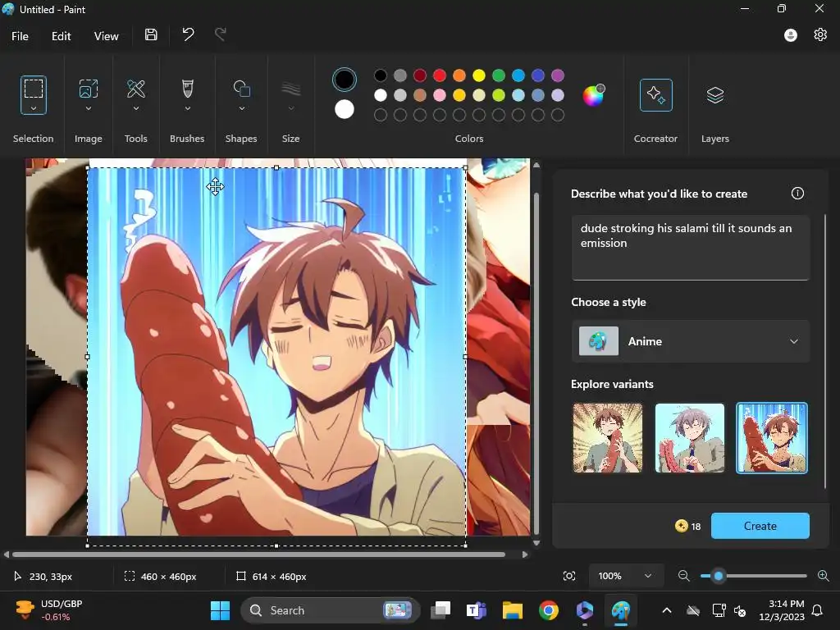Screen dimensions: 840x630
Task: Undo the last action
Action: [x=188, y=35]
